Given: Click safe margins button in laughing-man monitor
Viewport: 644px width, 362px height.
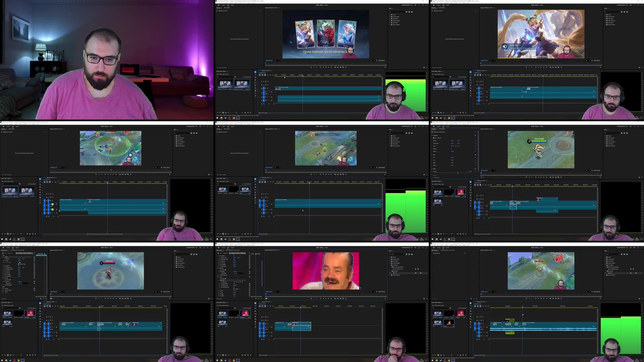Looking at the screenshot, I should (x=266, y=298).
